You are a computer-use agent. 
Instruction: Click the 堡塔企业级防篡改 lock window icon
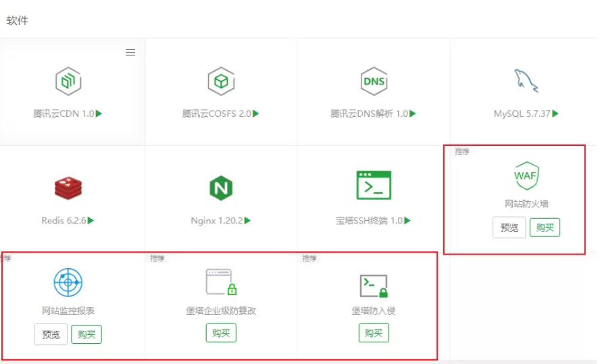tap(221, 282)
